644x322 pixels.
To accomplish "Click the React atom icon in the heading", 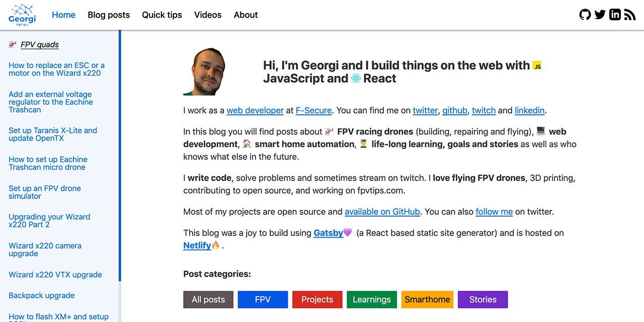I will point(355,78).
